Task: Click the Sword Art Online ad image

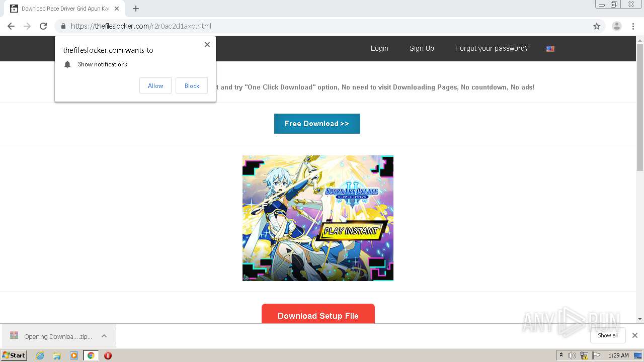Action: coord(318,218)
